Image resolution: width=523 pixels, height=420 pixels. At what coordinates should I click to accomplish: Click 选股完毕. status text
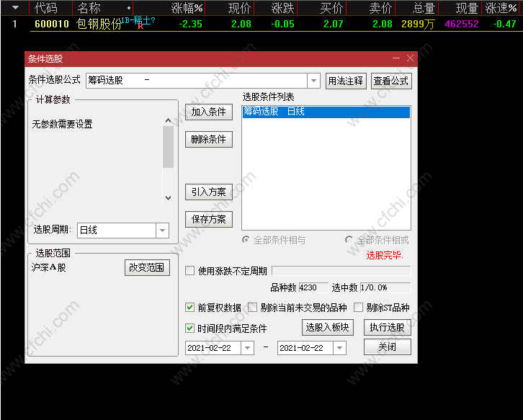385,256
